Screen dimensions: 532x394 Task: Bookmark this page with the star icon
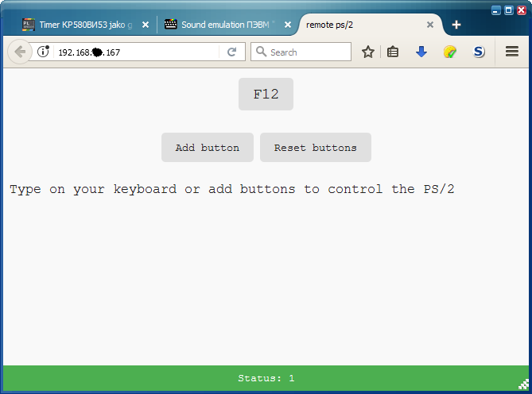[x=367, y=52]
